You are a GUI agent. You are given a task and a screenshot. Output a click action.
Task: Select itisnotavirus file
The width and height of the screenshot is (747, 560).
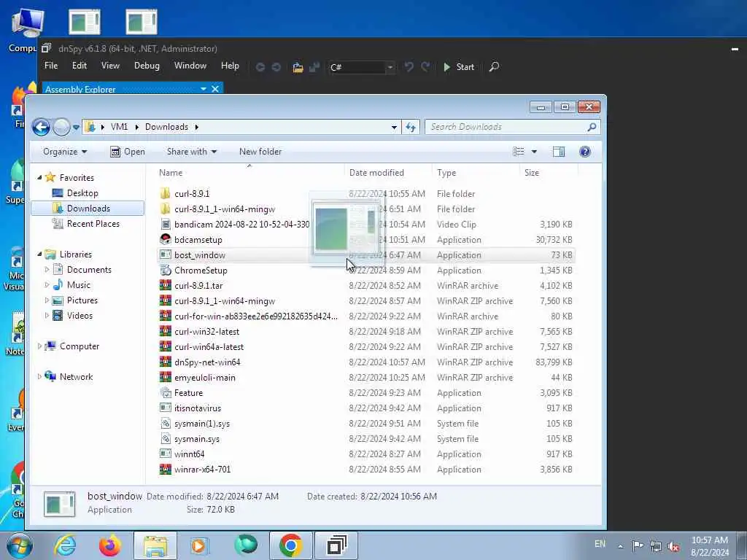click(x=198, y=408)
